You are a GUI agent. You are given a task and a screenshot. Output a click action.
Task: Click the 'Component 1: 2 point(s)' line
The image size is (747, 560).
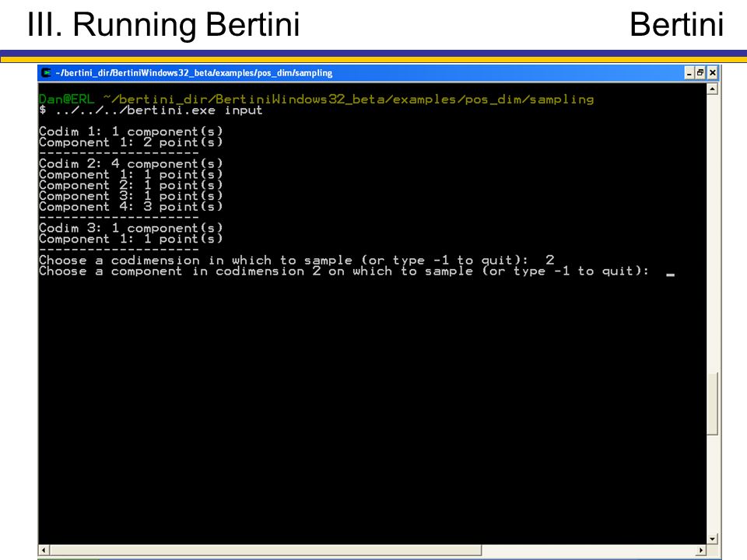tap(131, 142)
